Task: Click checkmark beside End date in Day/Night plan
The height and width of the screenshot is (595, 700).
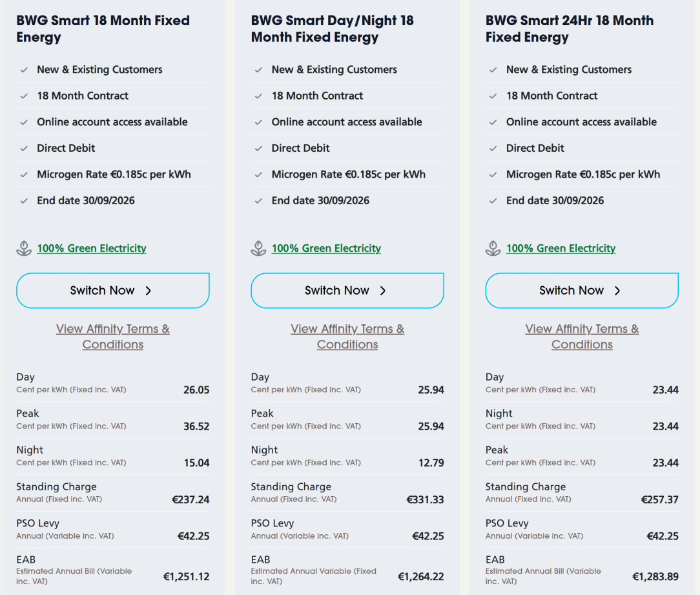Action: point(258,201)
